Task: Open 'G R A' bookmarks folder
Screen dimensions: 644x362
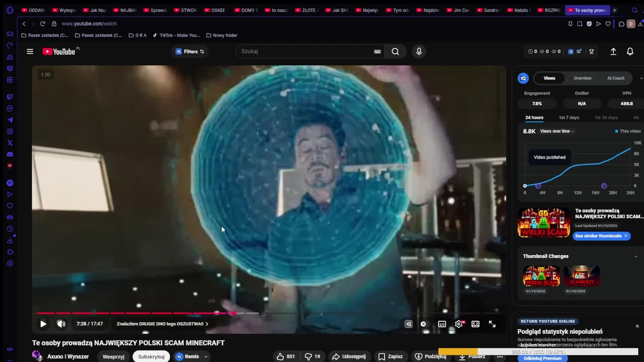Action: tap(137, 35)
